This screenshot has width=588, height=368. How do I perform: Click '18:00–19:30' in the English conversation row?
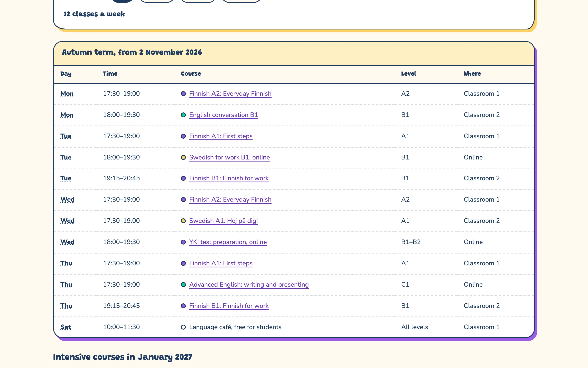(x=121, y=115)
